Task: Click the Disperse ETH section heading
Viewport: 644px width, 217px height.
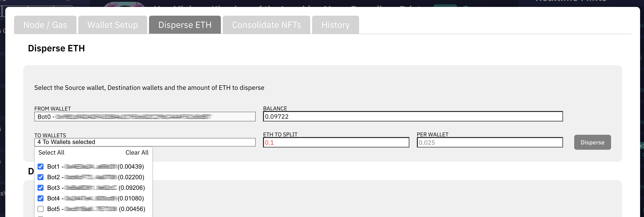Action: coord(56,48)
